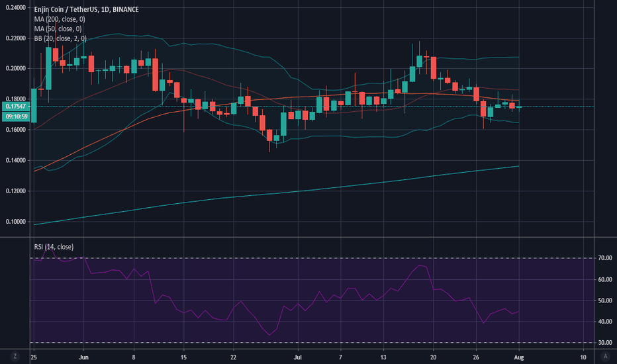Click the 10 date label after Aug
Image resolution: width=617 pixels, height=364 pixels.
(x=583, y=357)
